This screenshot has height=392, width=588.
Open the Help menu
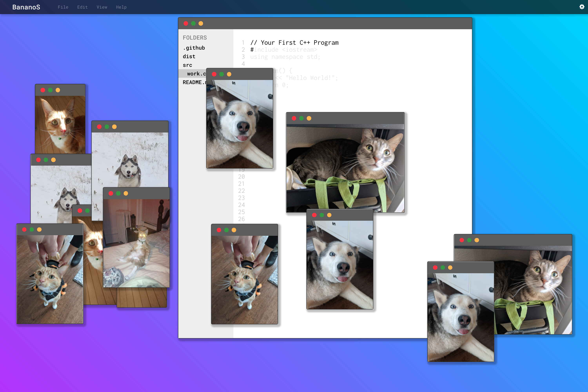pyautogui.click(x=121, y=7)
